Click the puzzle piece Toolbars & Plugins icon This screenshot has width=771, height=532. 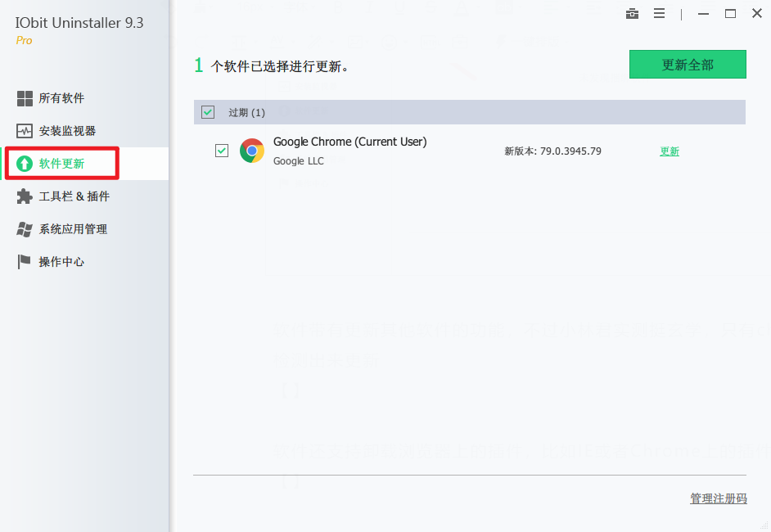25,196
